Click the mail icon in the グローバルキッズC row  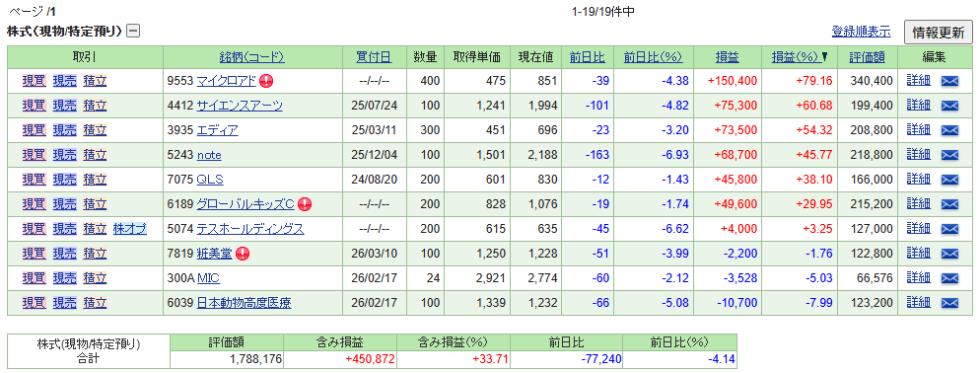(949, 204)
